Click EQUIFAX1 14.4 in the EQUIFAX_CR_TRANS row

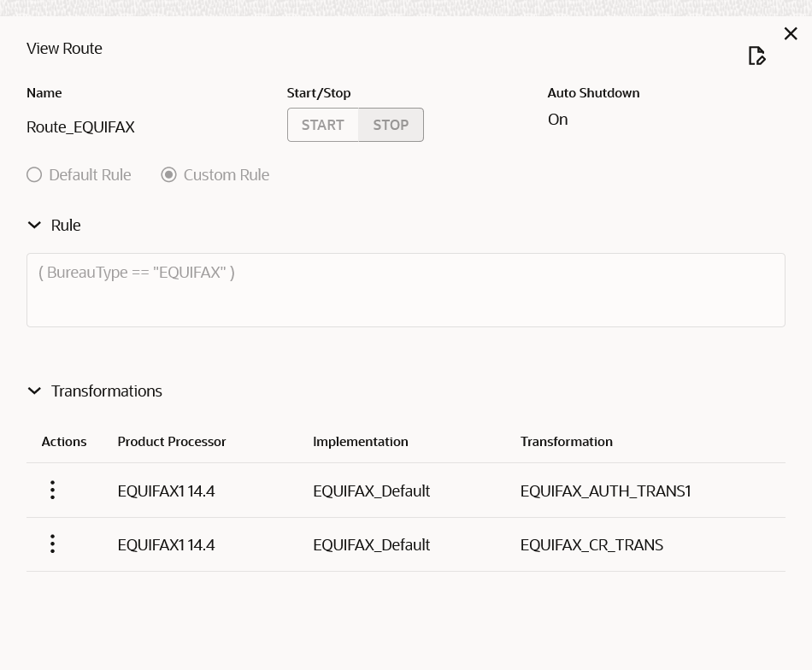[166, 544]
